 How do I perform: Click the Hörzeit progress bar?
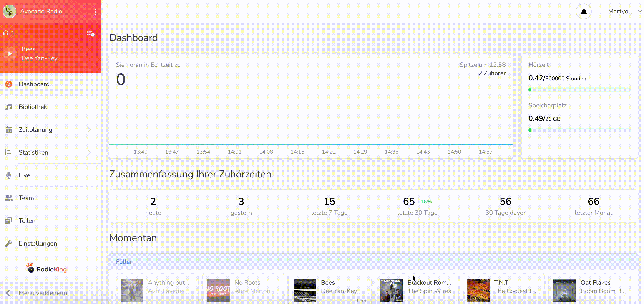point(579,90)
